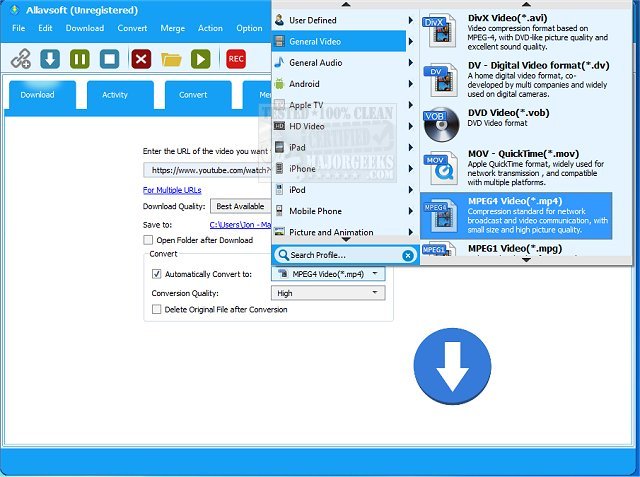The width and height of the screenshot is (640, 477).
Task: Open the Download Quality dropdown
Action: 241,206
